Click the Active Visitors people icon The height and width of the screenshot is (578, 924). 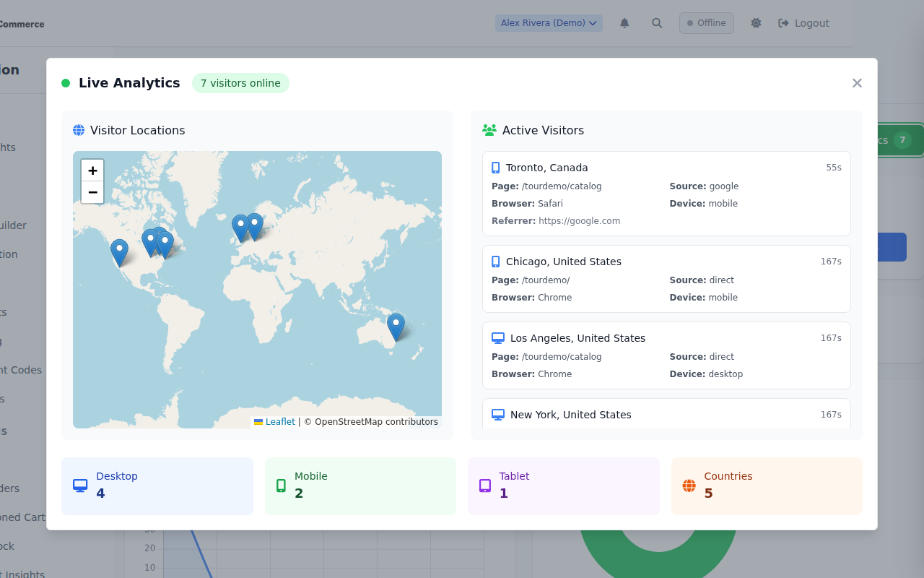489,130
